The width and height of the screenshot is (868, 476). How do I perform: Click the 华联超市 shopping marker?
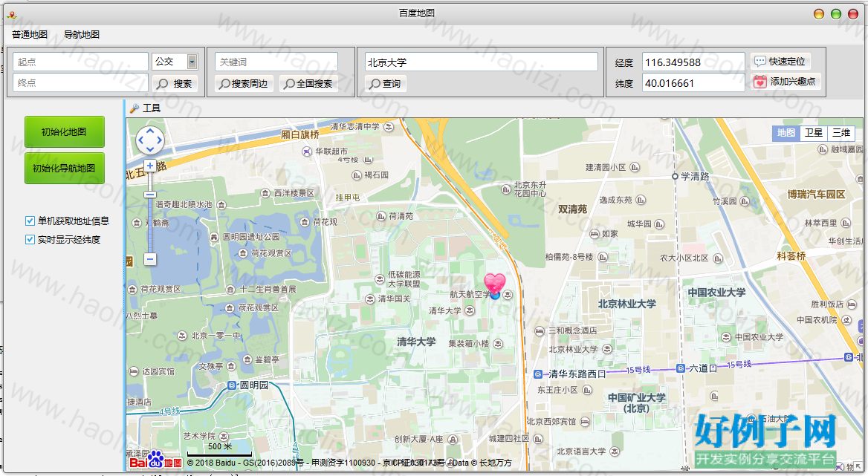(307, 151)
